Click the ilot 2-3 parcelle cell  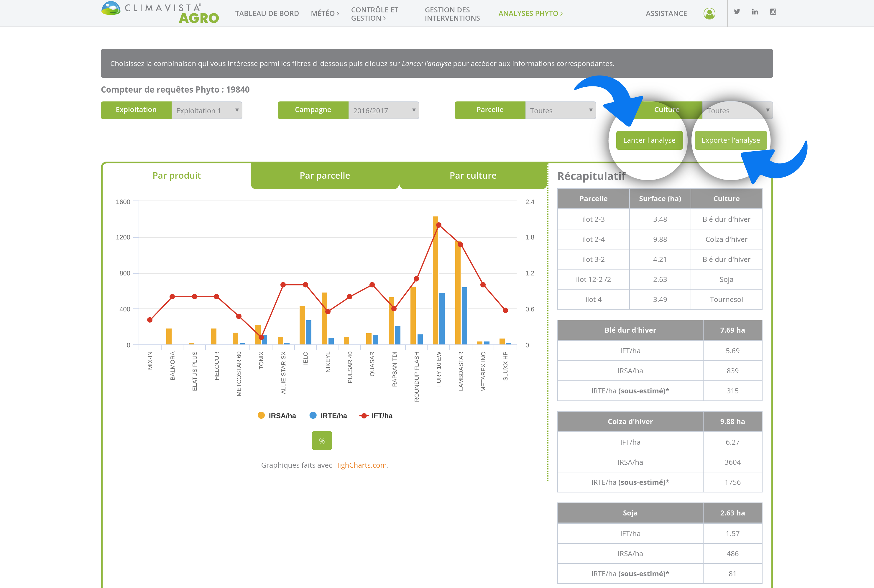click(594, 219)
